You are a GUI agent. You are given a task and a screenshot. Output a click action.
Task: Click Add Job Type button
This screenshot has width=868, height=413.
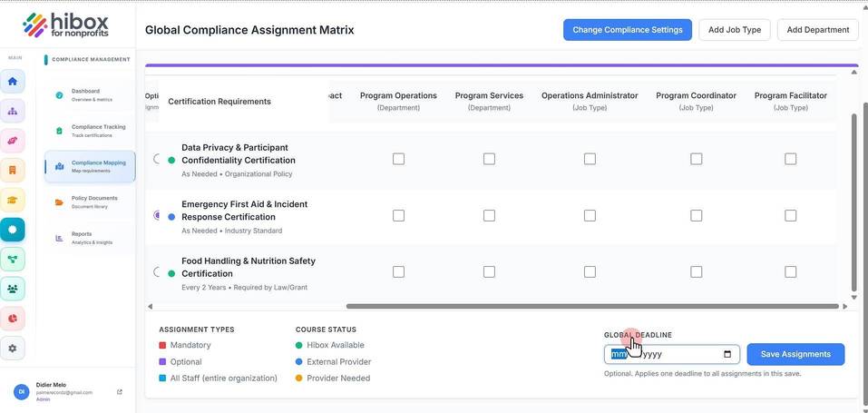(x=735, y=30)
